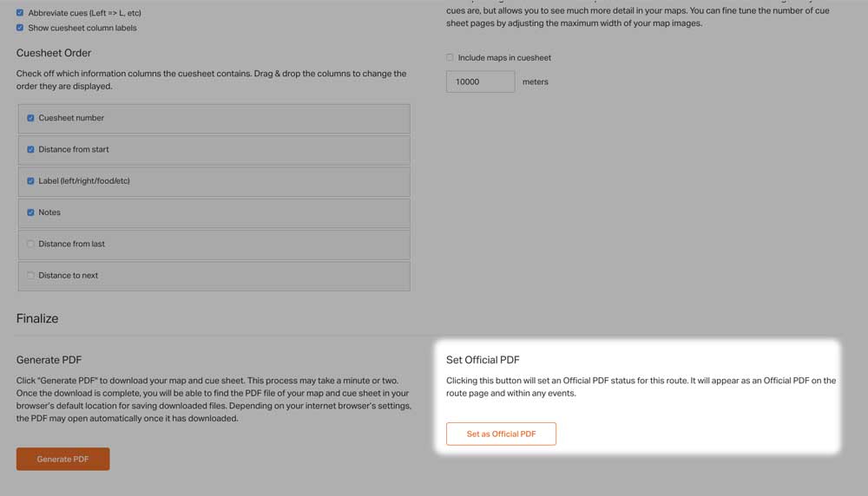
Task: Toggle the Show cuesheet column labels checkbox
Action: 20,27
